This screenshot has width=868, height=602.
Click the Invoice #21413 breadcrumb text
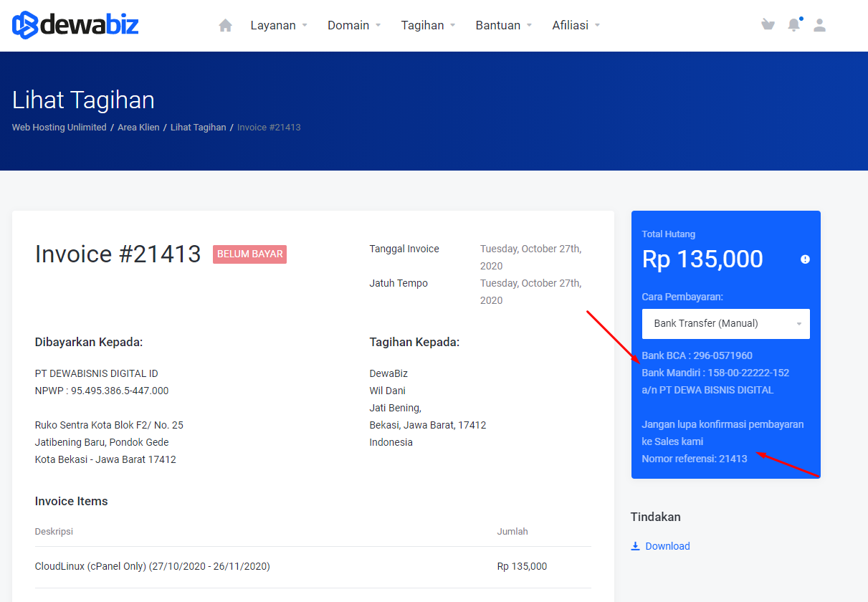[x=269, y=128]
